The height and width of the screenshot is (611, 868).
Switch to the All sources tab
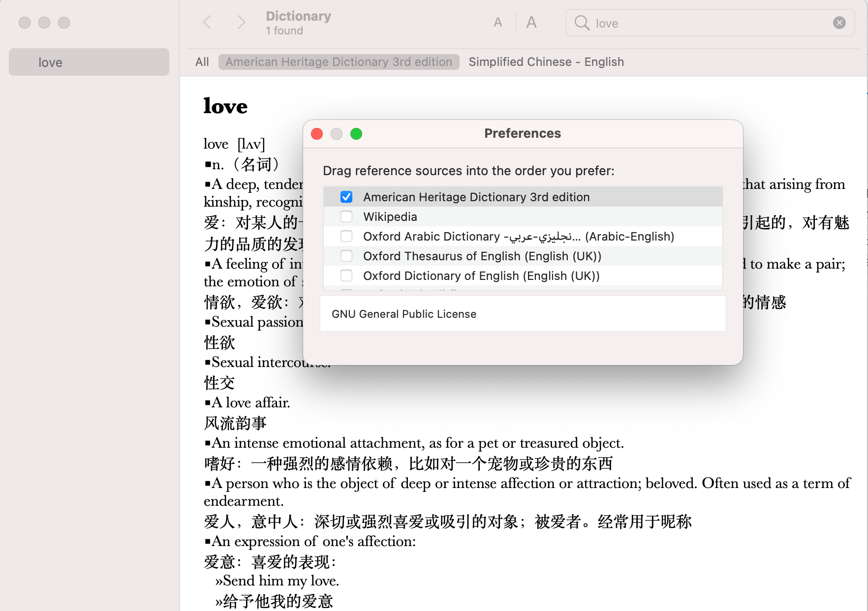click(202, 62)
